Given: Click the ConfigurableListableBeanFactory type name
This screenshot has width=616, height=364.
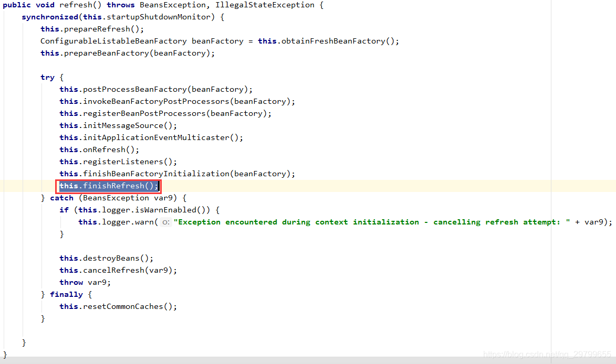Looking at the screenshot, I should coord(113,41).
